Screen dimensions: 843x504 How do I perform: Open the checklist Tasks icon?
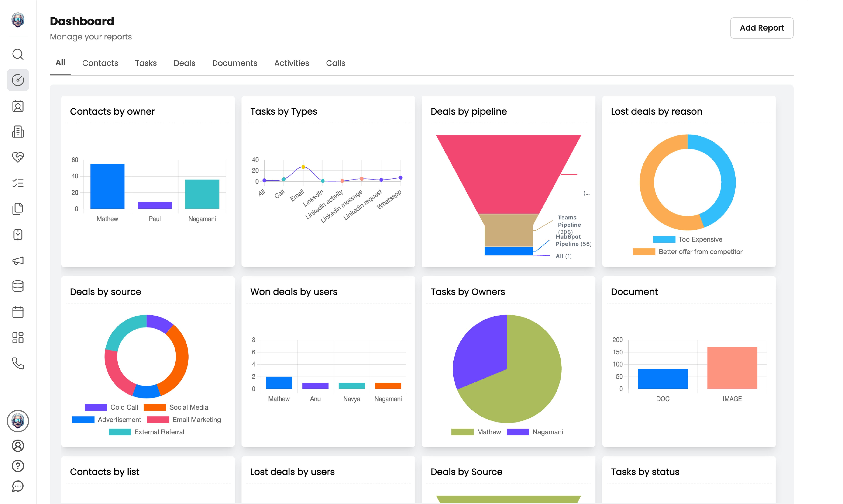tap(18, 183)
